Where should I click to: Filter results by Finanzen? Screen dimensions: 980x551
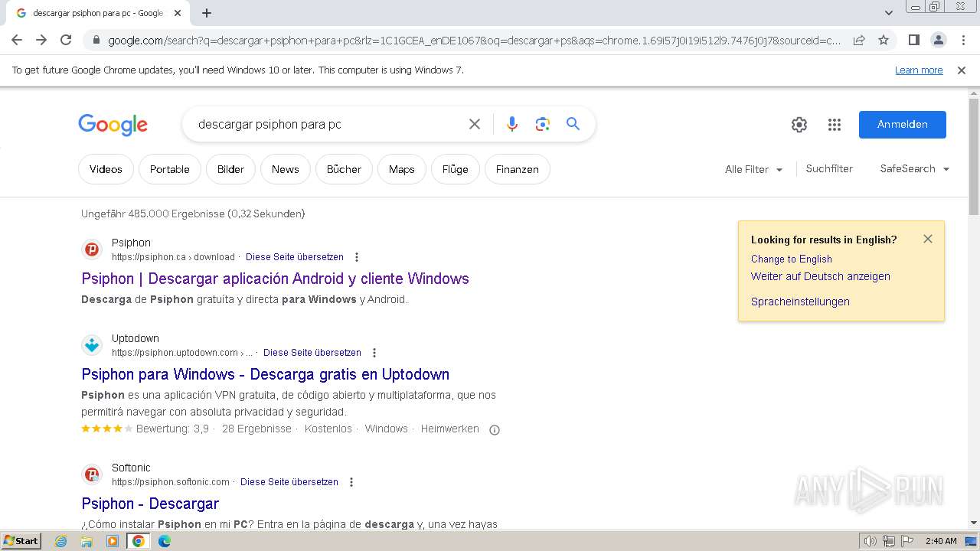[x=518, y=169]
